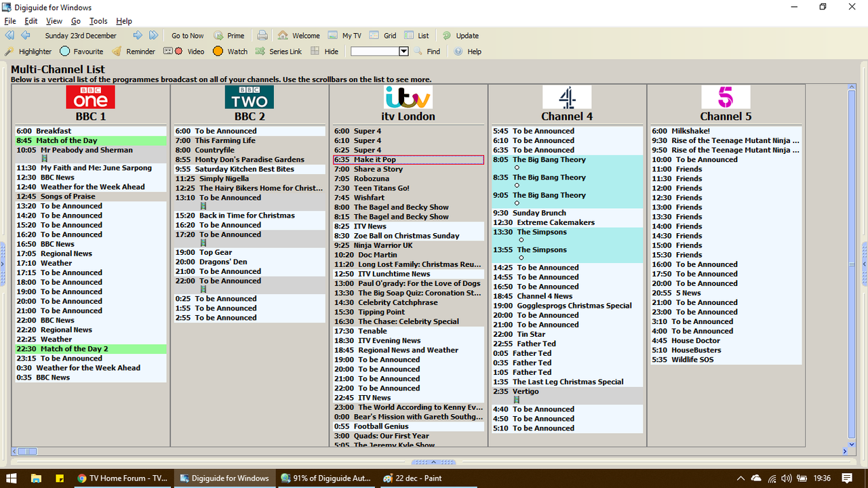
Task: Go to previous day arrow
Action: pyautogui.click(x=25, y=35)
